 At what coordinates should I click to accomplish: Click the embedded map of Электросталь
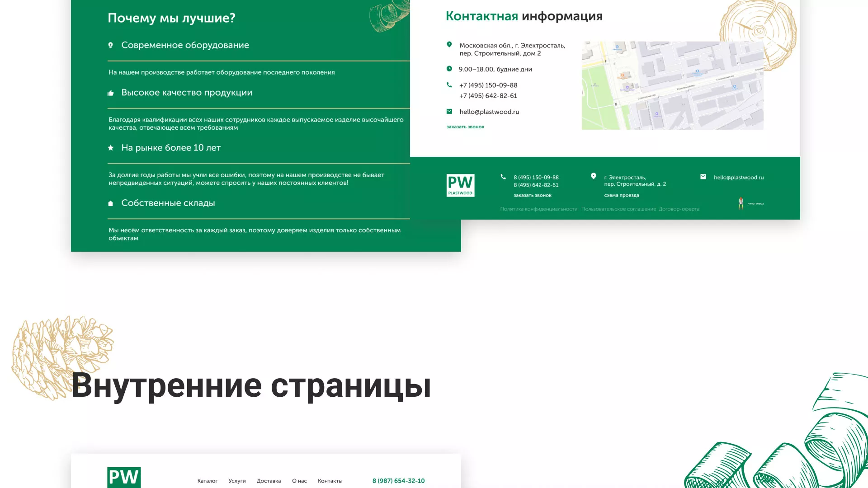(x=672, y=85)
